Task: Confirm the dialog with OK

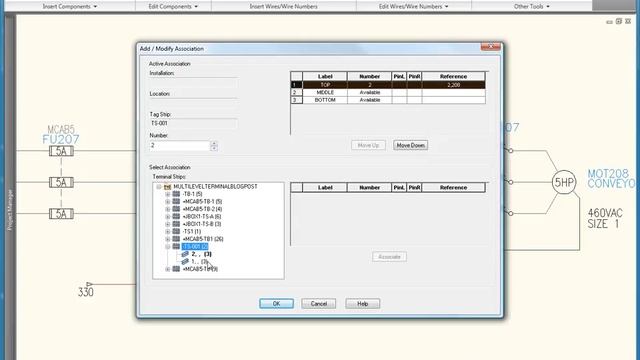Action: pyautogui.click(x=276, y=304)
